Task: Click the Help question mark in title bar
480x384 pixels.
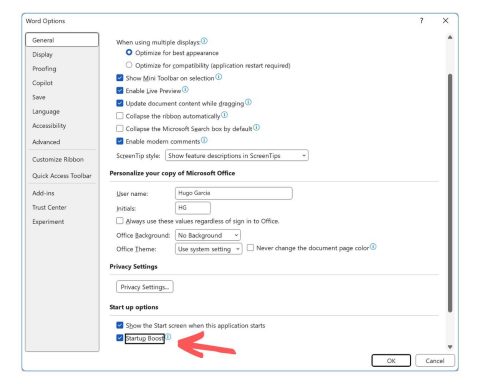Action: click(421, 21)
